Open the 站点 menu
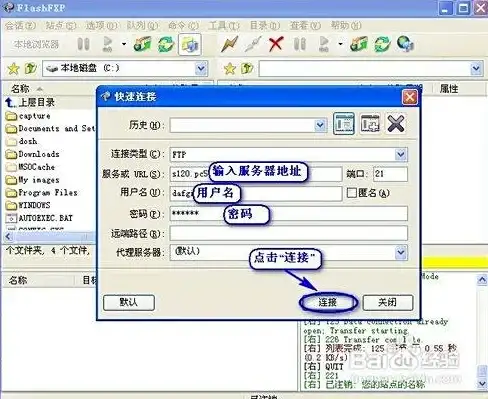Image resolution: width=488 pixels, height=399 pixels. (x=61, y=25)
